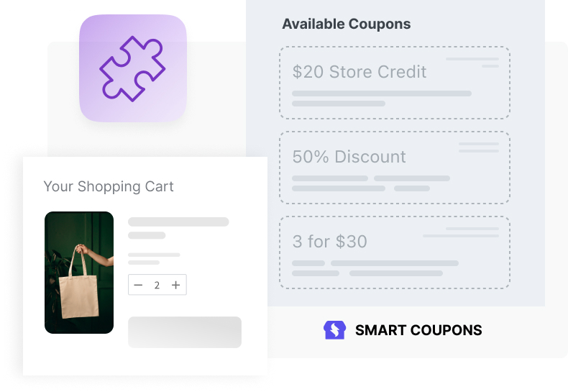Click the SMART COUPONS text label
Image resolution: width=568 pixels, height=392 pixels.
[418, 331]
